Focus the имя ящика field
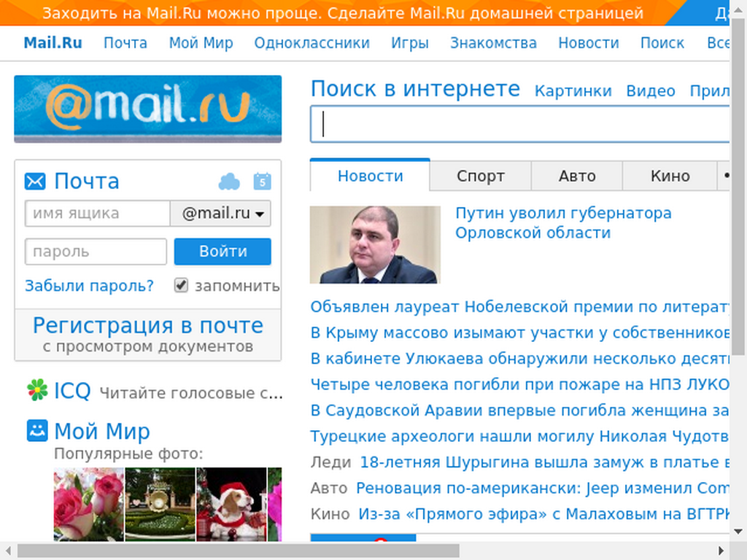This screenshot has height=560, width=747. 98,214
